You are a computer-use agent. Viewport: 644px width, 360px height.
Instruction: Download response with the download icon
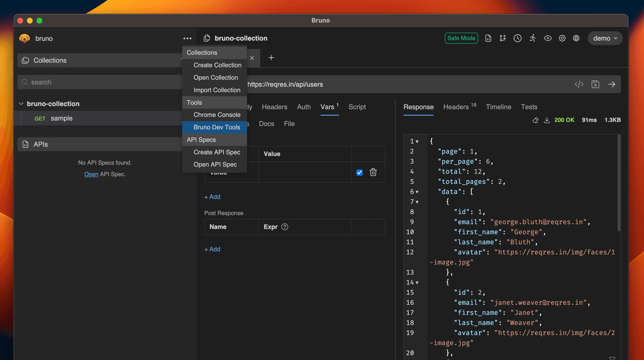click(547, 120)
